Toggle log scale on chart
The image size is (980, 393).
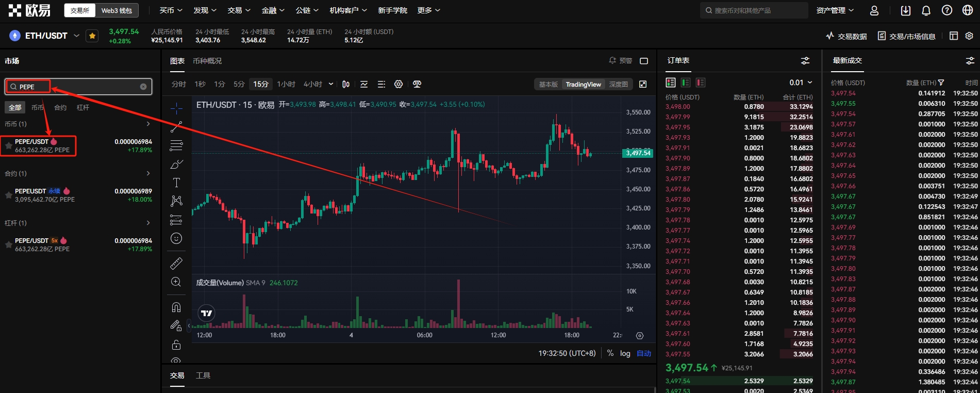(x=625, y=353)
